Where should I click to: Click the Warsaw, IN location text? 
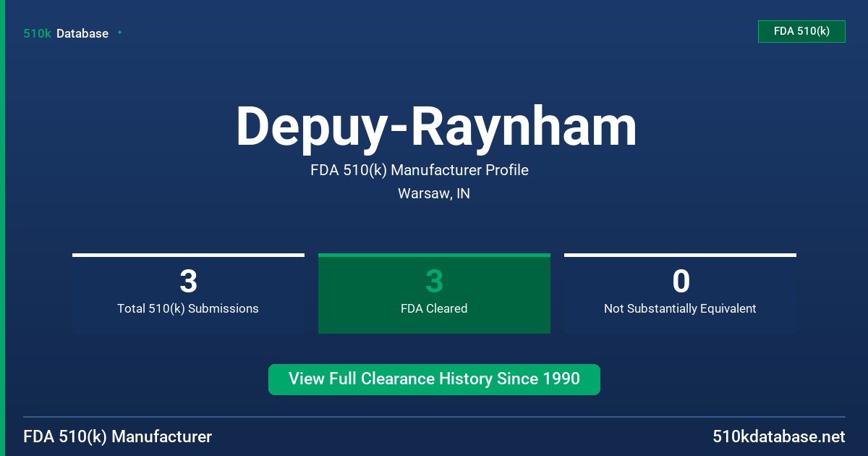[x=434, y=194]
